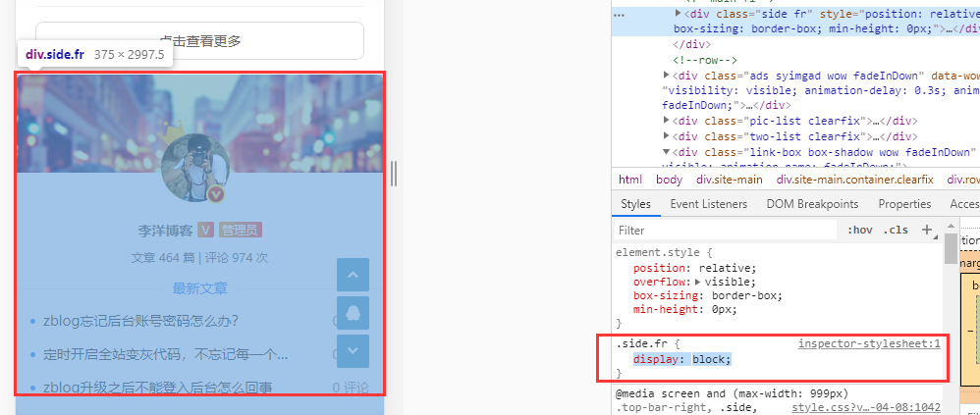Expand the div class "side fr" node
This screenshot has height=415, width=980.
pos(679,14)
